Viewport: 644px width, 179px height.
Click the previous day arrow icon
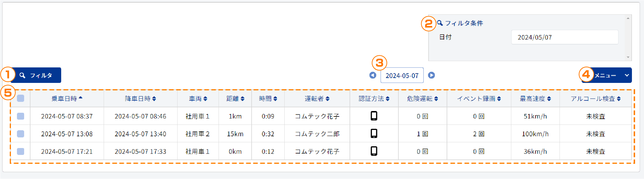[373, 75]
